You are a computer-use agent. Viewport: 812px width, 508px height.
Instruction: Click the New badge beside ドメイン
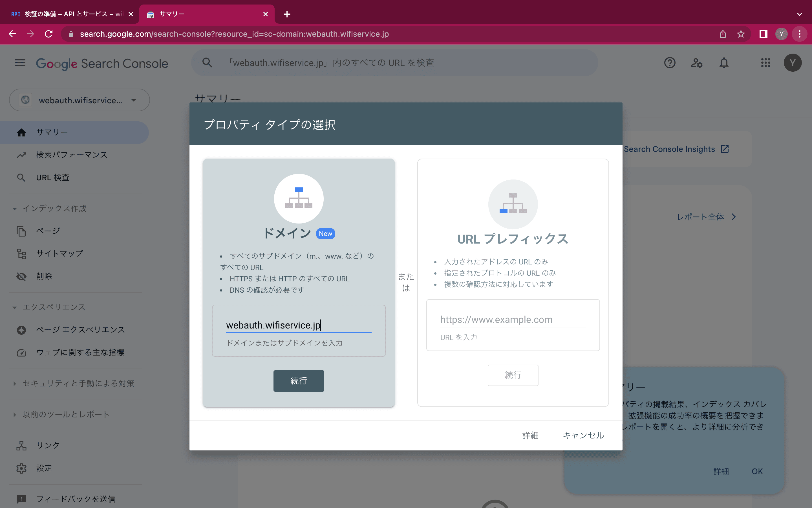click(325, 233)
